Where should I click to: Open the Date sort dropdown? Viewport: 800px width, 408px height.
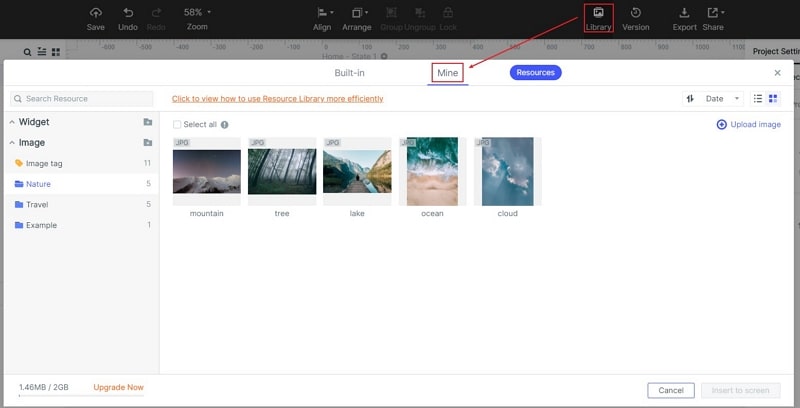[x=722, y=98]
